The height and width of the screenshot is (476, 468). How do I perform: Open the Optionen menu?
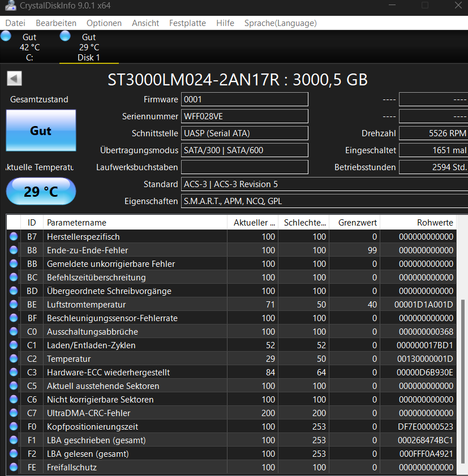[104, 23]
